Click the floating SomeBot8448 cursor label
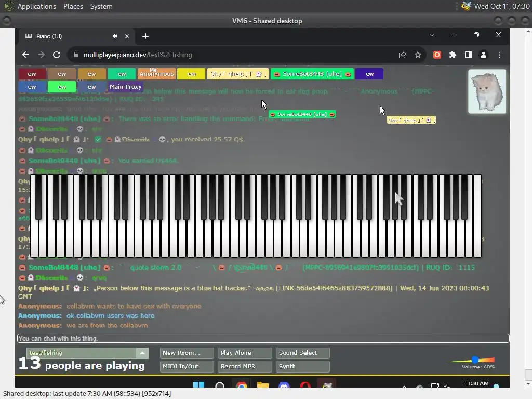 pyautogui.click(x=302, y=114)
